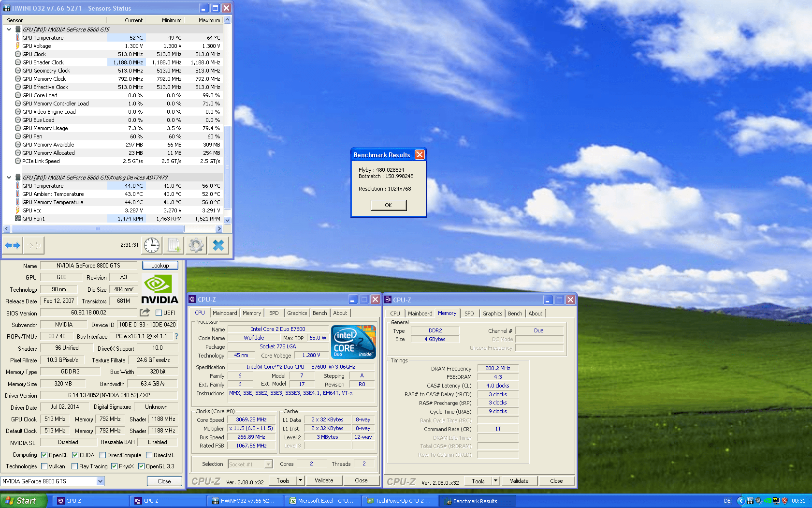The image size is (812, 508).
Task: Open SPD tab in left CPU-Z window
Action: pos(274,313)
